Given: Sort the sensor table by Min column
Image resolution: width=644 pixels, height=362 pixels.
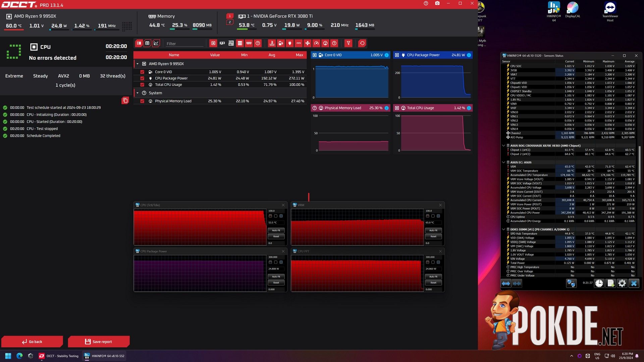Looking at the screenshot, I should pos(245,55).
